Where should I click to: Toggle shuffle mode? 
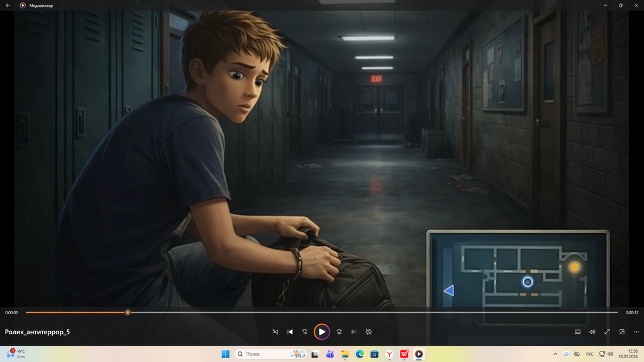point(275,332)
